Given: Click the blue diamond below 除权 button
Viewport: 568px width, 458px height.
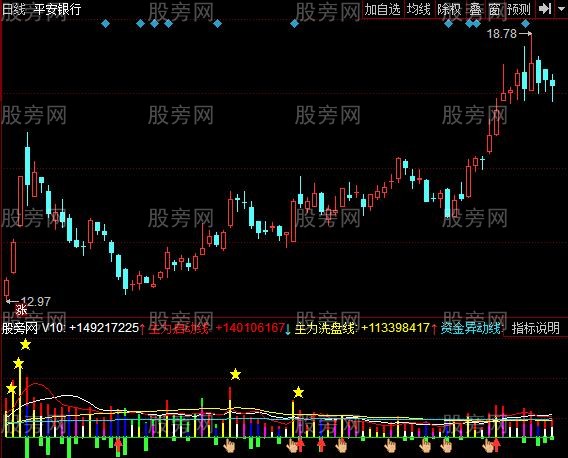Looking at the screenshot, I should pos(448,24).
